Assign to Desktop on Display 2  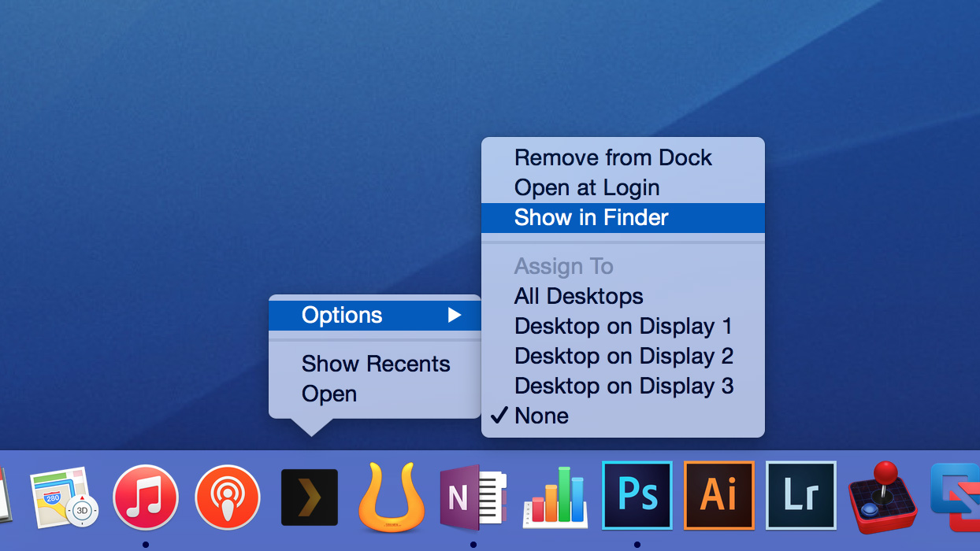pos(623,356)
